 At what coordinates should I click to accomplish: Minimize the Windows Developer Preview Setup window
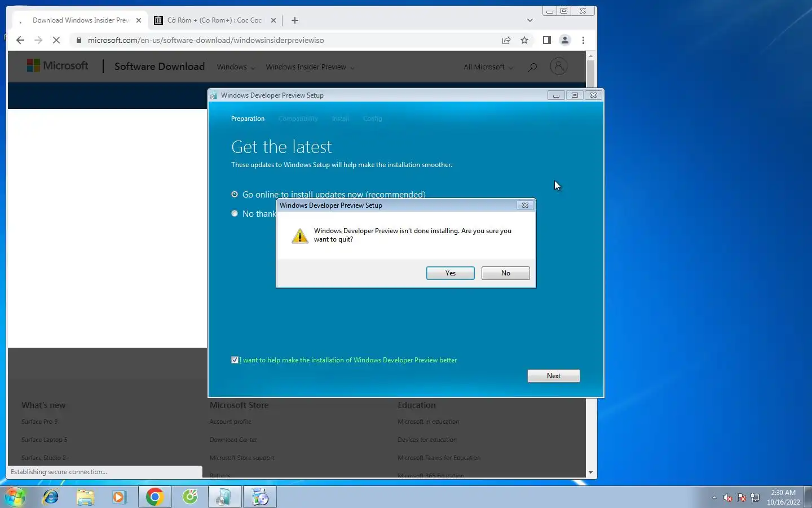[x=556, y=95]
